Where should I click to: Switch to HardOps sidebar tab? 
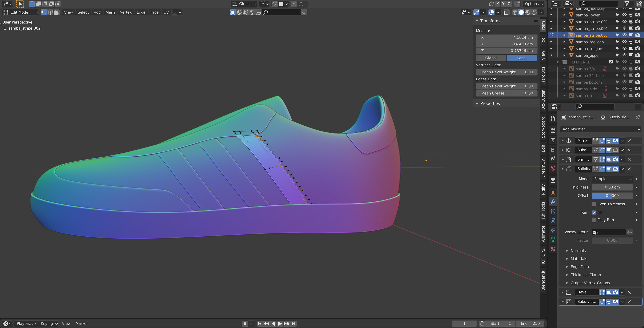(x=543, y=75)
